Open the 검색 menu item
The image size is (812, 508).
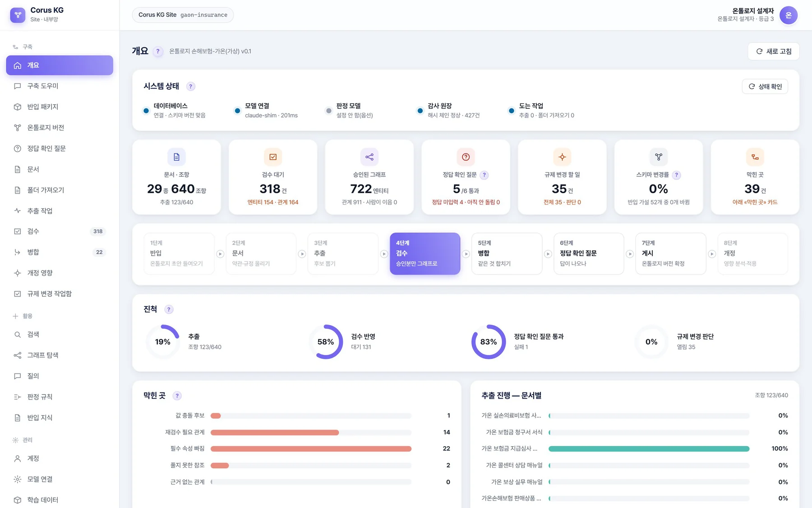click(60, 335)
